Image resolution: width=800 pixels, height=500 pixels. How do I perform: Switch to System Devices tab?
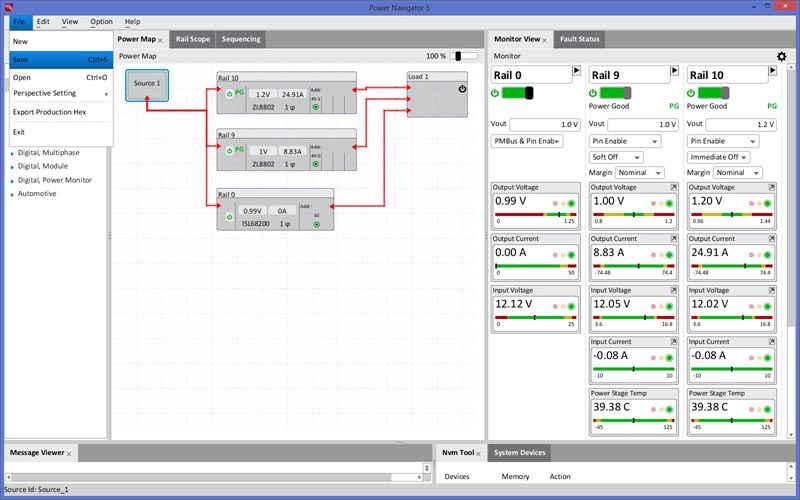pyautogui.click(x=519, y=453)
